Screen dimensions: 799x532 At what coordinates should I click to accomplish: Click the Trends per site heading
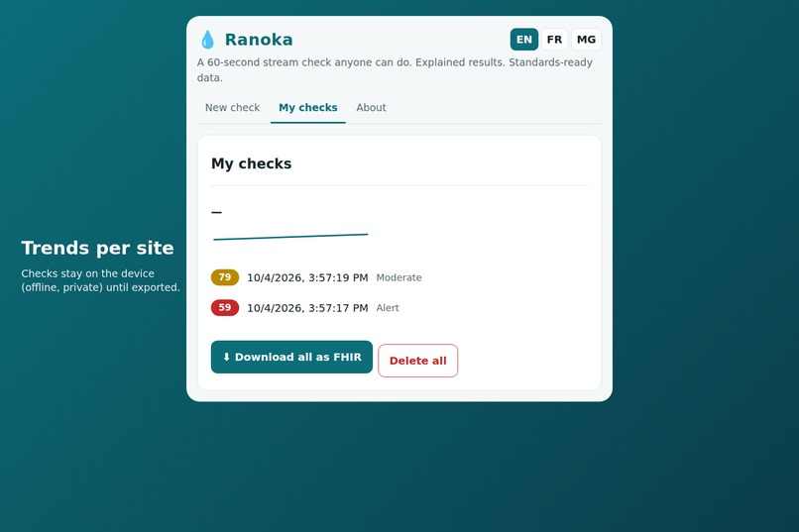point(97,248)
